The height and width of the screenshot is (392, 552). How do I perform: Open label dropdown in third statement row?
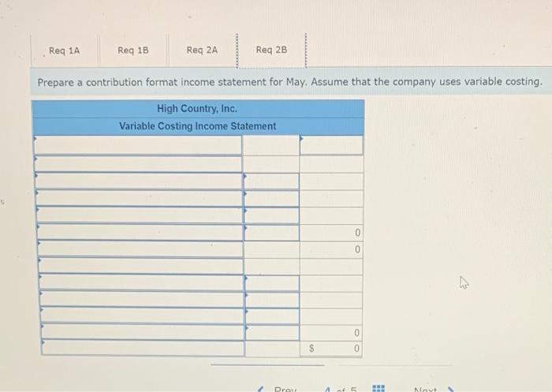139,181
